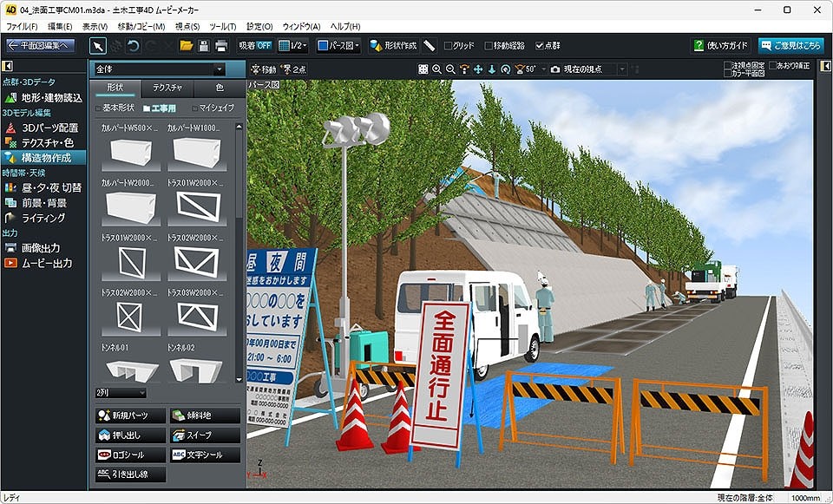This screenshot has width=833, height=504.
Task: Switch to the テクスチャ tab
Action: 167,88
